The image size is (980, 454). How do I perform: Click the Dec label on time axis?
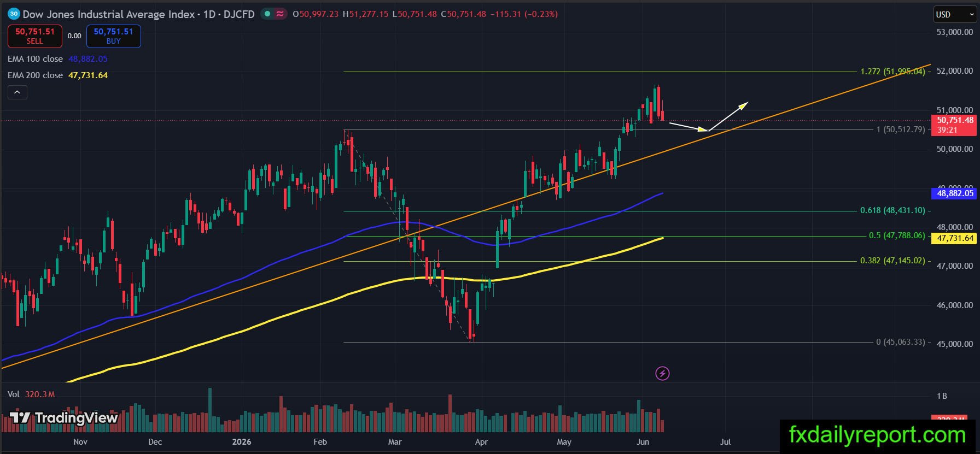click(155, 442)
